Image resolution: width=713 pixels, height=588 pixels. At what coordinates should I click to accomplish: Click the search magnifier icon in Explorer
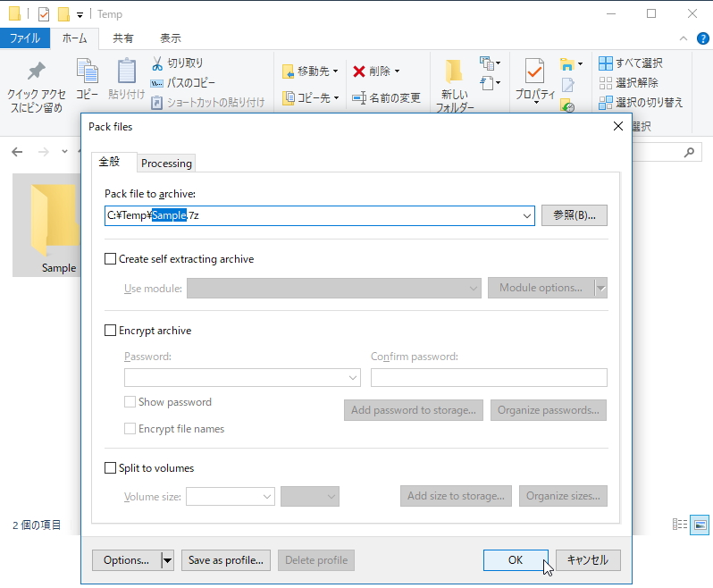(690, 152)
